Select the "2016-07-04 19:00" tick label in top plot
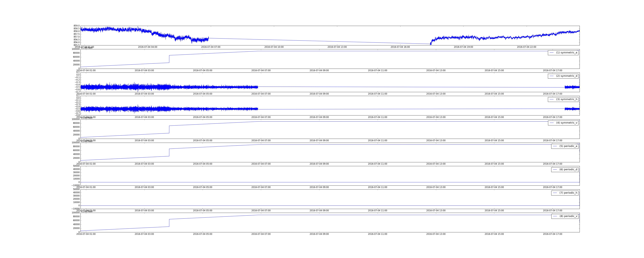This screenshot has width=644, height=258. pos(464,47)
